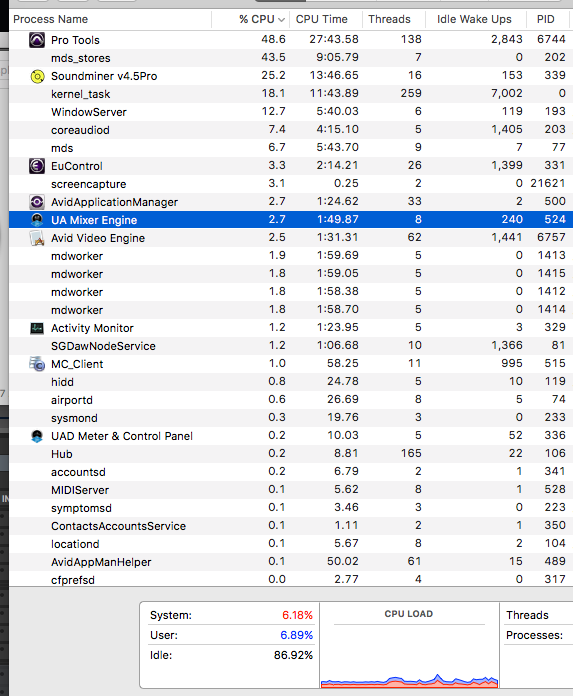This screenshot has height=696, width=573.
Task: Click the System percentage 6.18%
Action: tap(297, 615)
